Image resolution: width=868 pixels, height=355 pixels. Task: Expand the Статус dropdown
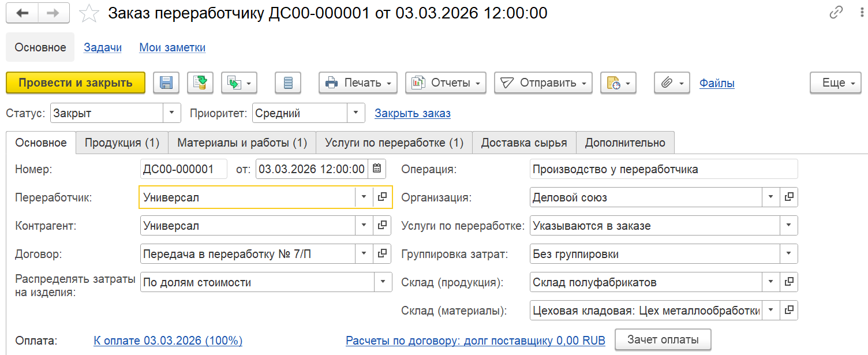pyautogui.click(x=171, y=113)
